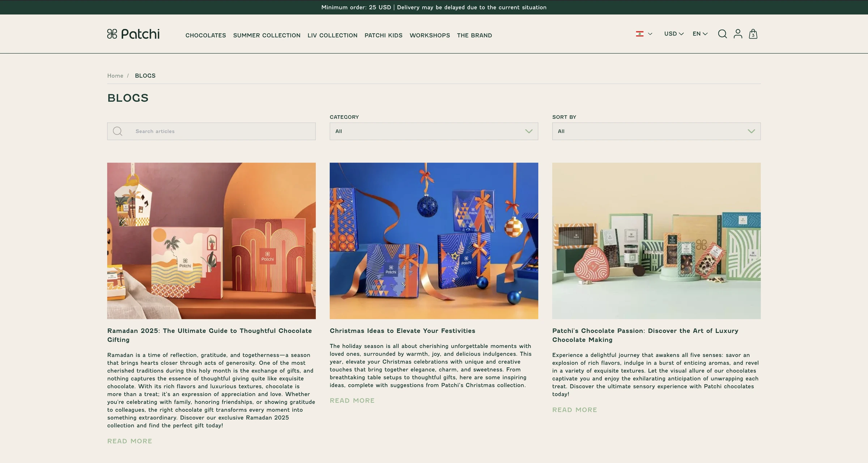
Task: Open the blue Christmas boxes thumbnail
Action: (x=434, y=241)
